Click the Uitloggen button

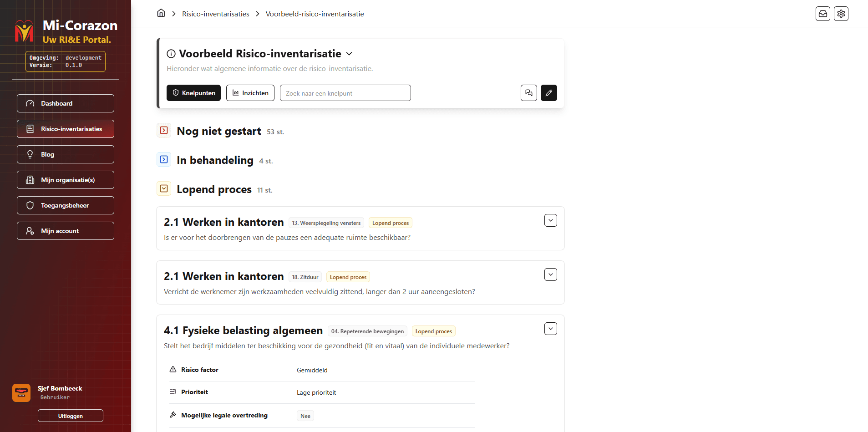(x=71, y=416)
